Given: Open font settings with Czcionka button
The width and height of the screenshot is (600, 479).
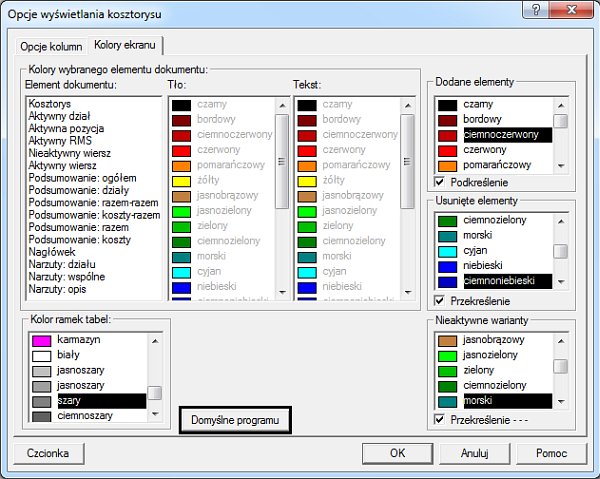Looking at the screenshot, I should (47, 453).
